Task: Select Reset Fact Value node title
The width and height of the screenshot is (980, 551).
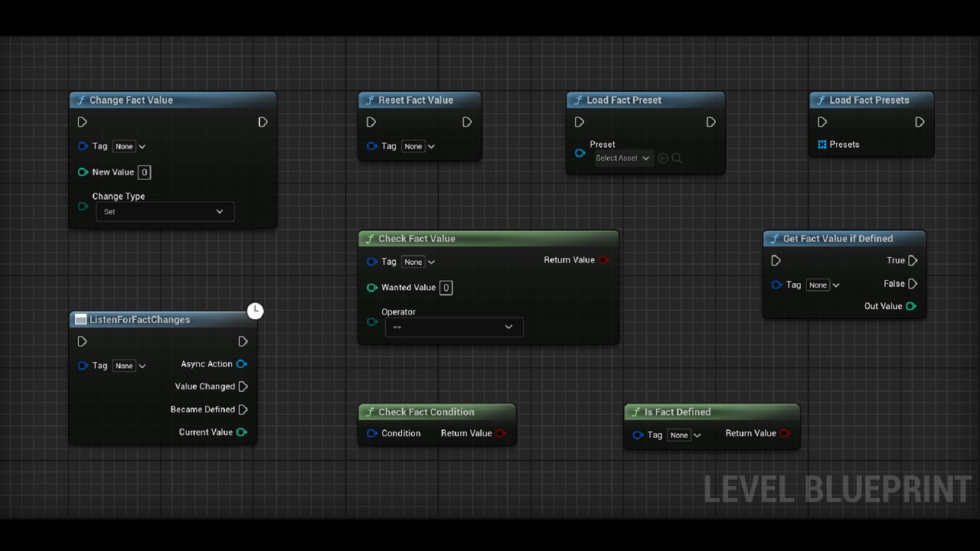Action: (416, 100)
